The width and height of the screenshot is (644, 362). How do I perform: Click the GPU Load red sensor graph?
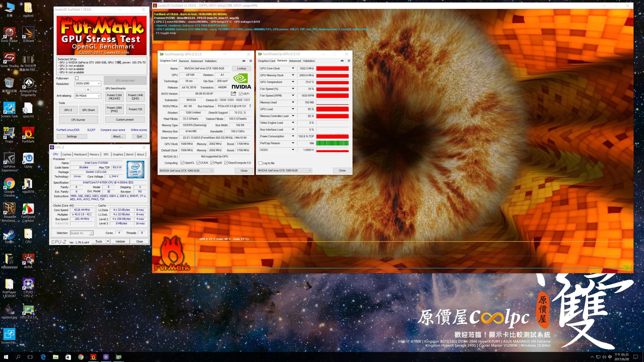click(x=332, y=109)
